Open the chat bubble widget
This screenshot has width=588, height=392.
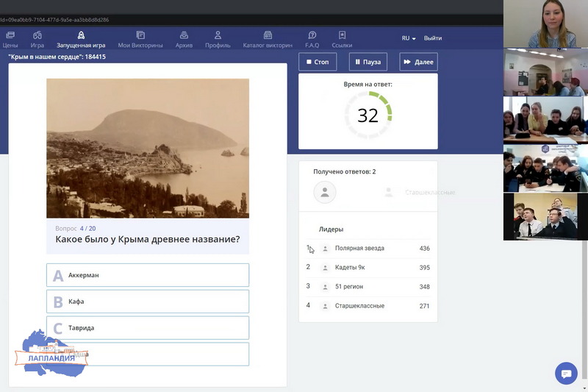(566, 373)
